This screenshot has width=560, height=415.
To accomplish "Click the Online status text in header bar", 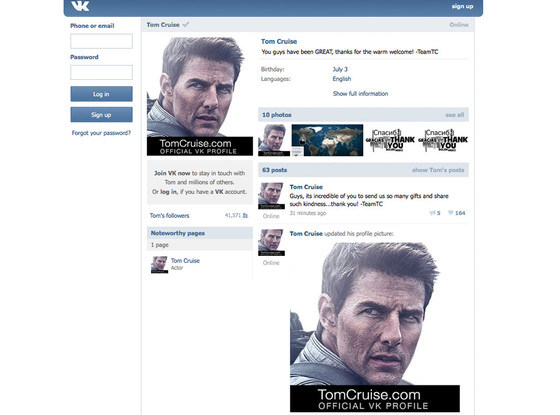I will 459,25.
